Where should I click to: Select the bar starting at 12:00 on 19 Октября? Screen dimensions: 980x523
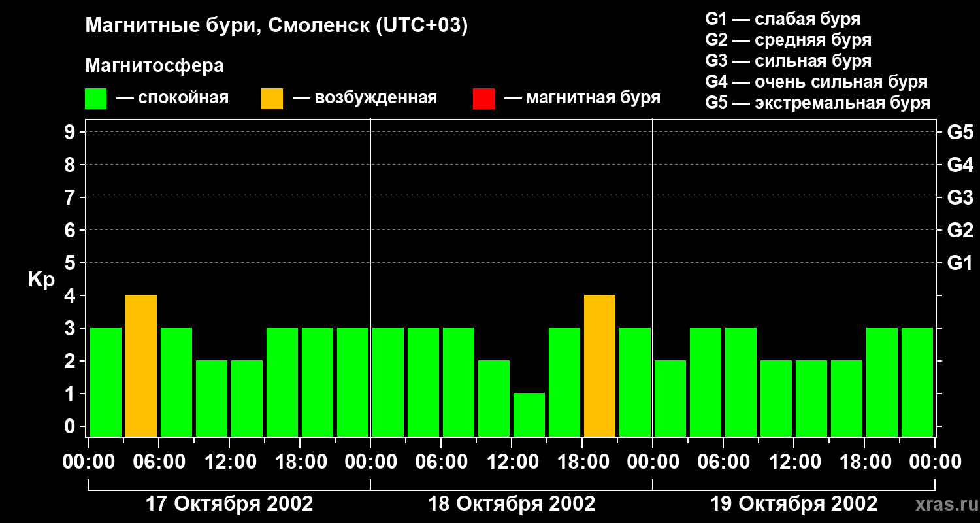[811, 398]
